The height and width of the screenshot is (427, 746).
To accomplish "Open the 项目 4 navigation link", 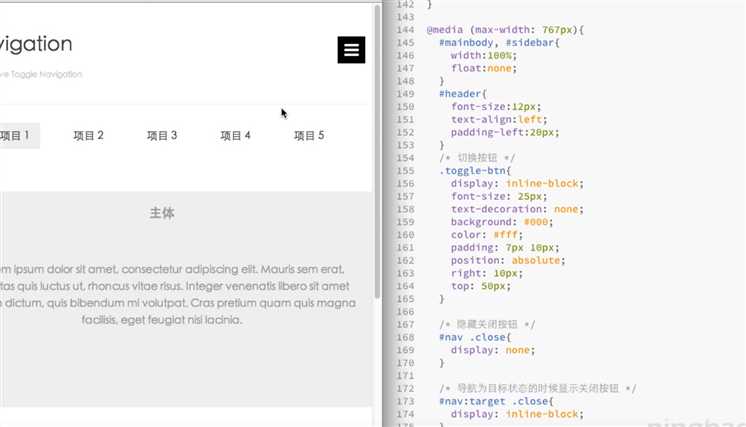I will pos(236,136).
